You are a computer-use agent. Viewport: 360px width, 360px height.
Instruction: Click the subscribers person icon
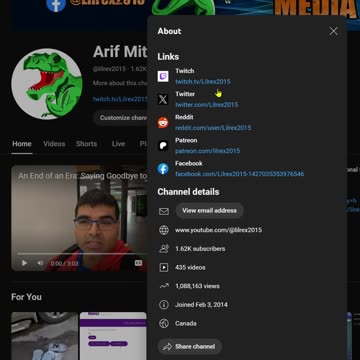click(164, 249)
